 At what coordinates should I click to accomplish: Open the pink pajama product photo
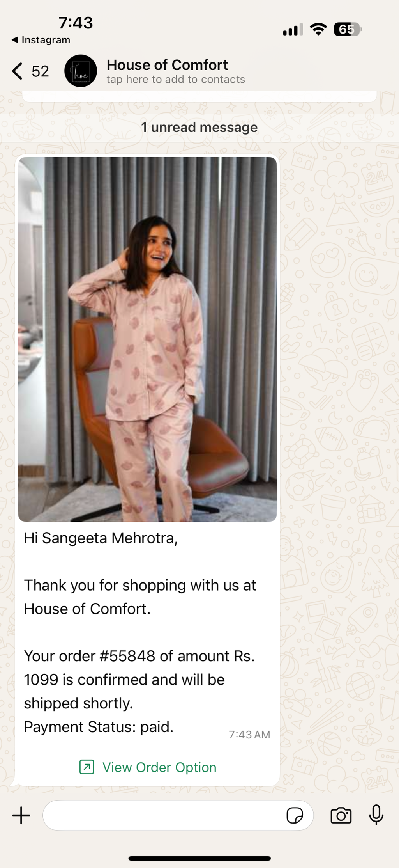pos(147,339)
